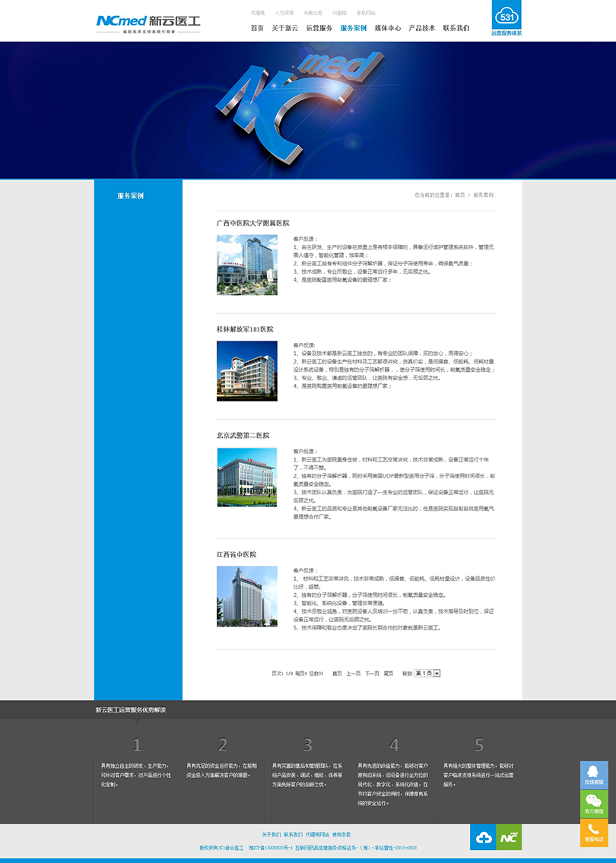The width and height of the screenshot is (616, 863).
Task: Click the 代理商 link in top bar
Action: point(258,13)
